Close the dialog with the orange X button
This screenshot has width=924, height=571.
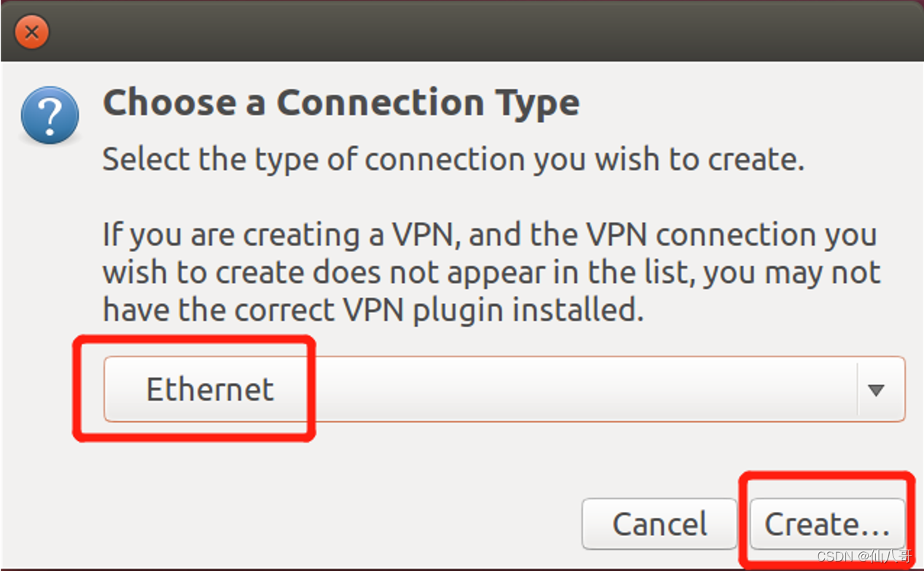click(x=31, y=31)
